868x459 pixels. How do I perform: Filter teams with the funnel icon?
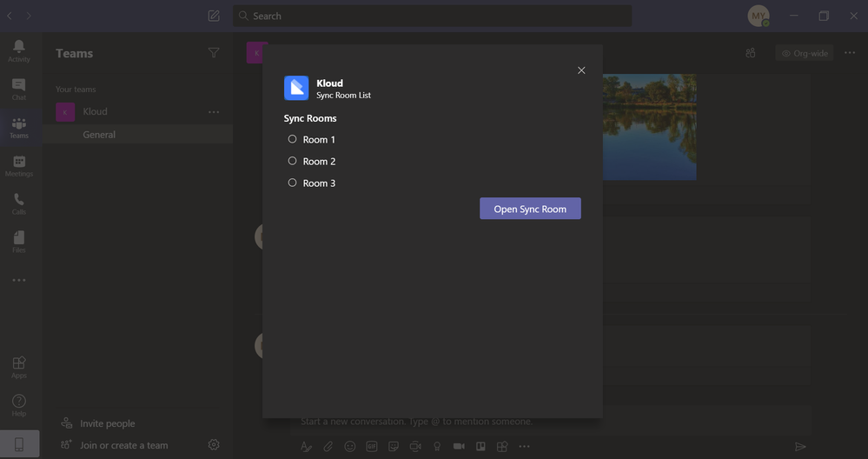click(214, 53)
